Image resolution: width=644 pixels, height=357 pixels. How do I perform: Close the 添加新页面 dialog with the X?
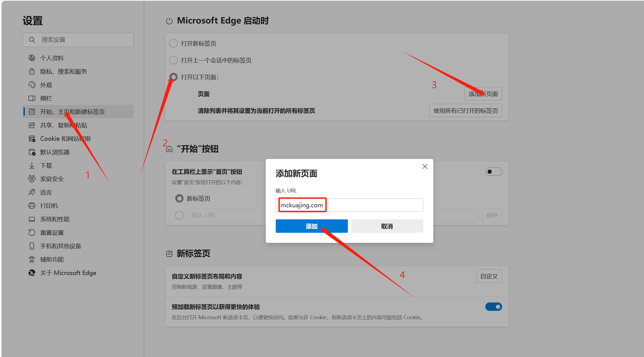point(425,166)
